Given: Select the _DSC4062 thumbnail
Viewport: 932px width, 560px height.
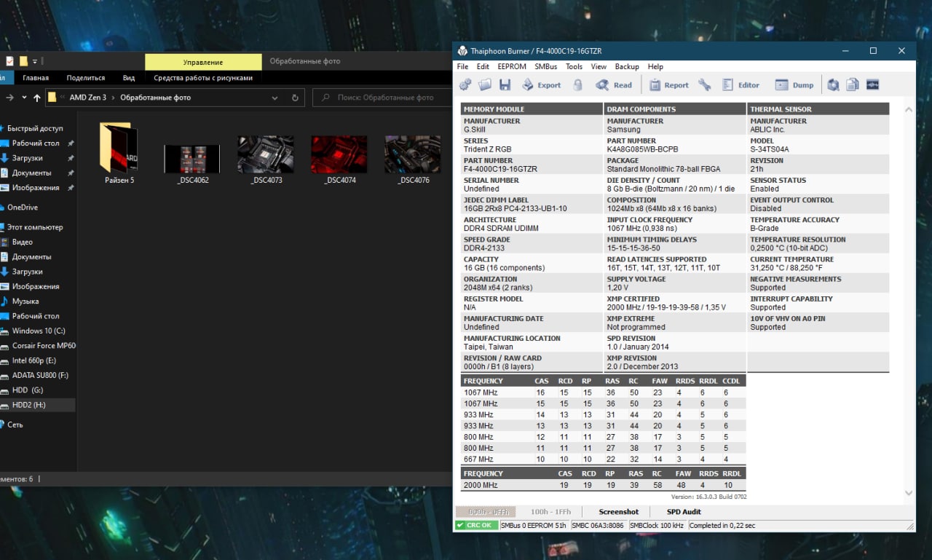Looking at the screenshot, I should point(192,164).
